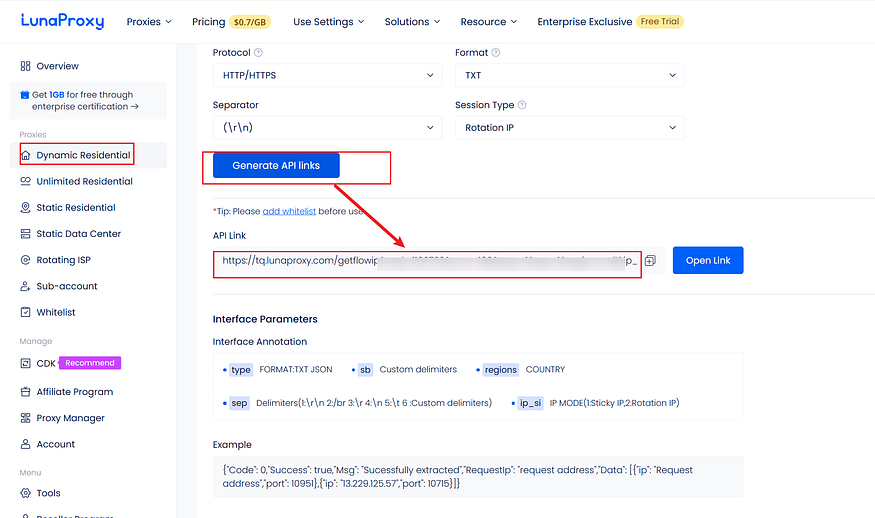Click the 'Interface Parameters' heading
Viewport: 875px width, 518px height.
point(265,319)
